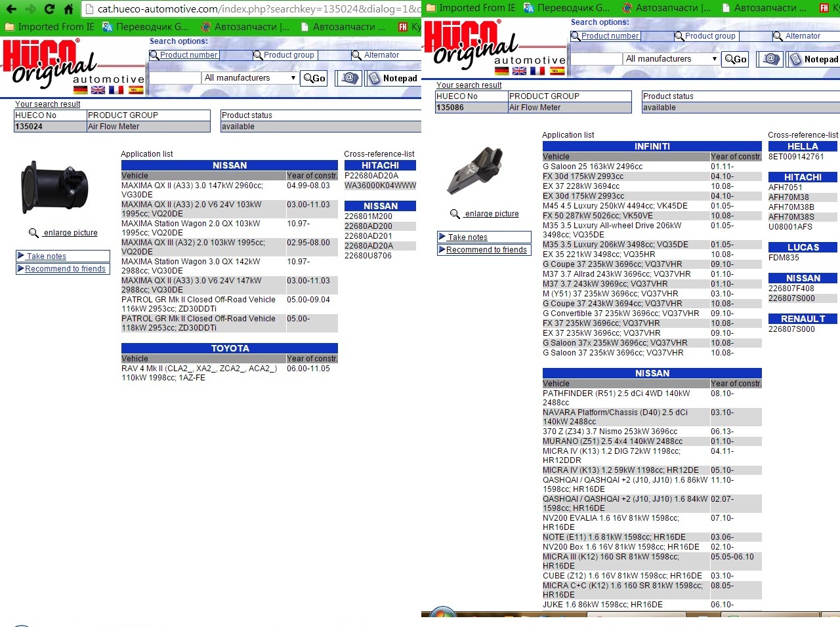This screenshot has height=627, width=840.
Task: Open second Автозапчасти bookmark in left browser
Action: click(x=342, y=27)
